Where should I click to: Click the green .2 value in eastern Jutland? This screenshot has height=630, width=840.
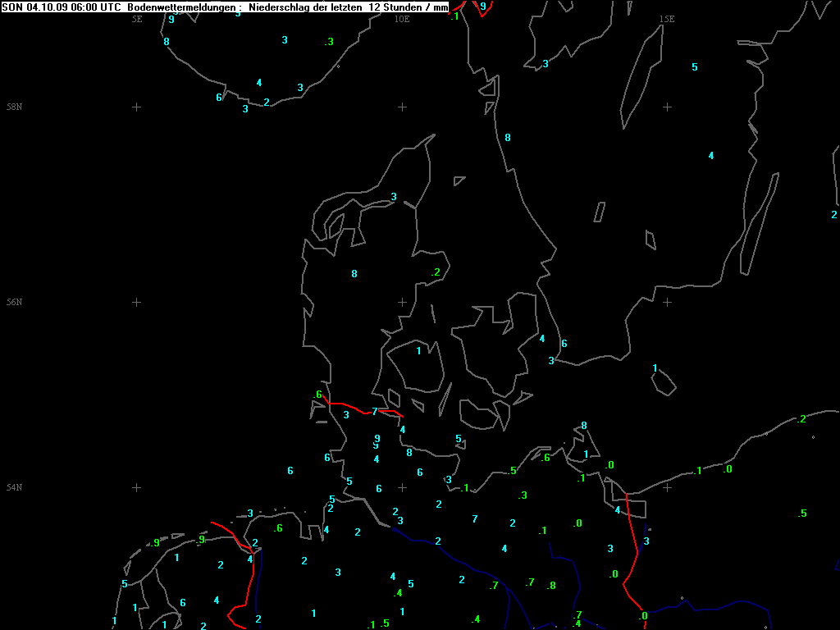pyautogui.click(x=436, y=272)
